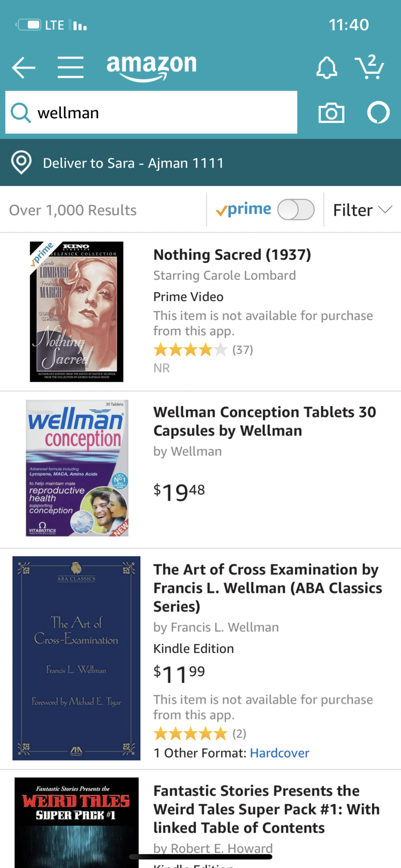View Nothing Sacred star ratings
The height and width of the screenshot is (868, 401).
[x=190, y=350]
